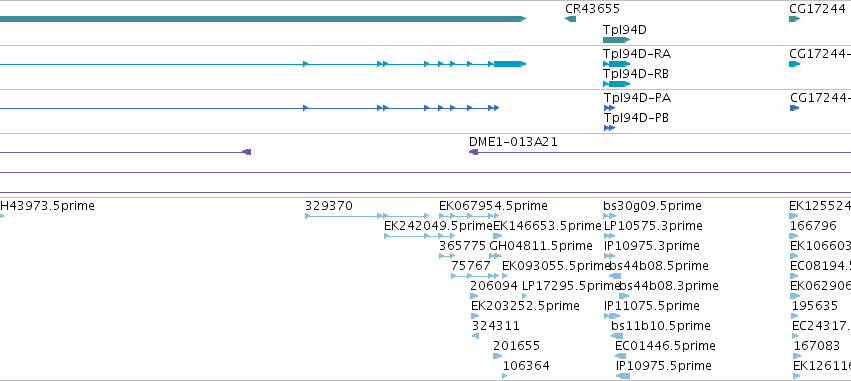The width and height of the screenshot is (851, 381).
Task: Select the 324311 feature label
Action: tap(496, 326)
